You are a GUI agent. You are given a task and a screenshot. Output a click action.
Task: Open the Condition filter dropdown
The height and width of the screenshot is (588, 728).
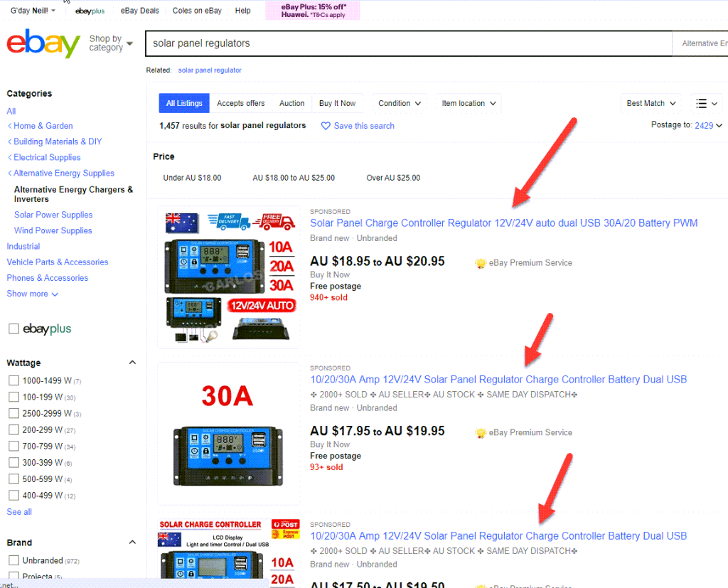coord(400,104)
